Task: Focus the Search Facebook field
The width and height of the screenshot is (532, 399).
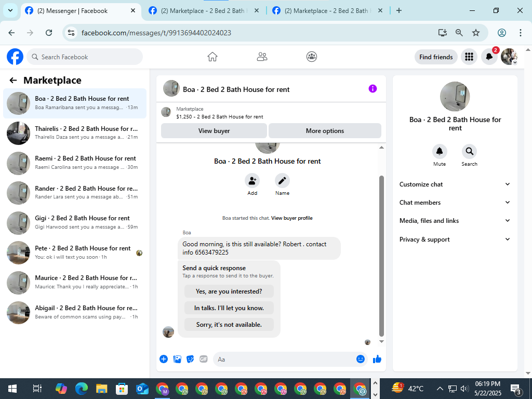Action: pyautogui.click(x=85, y=57)
